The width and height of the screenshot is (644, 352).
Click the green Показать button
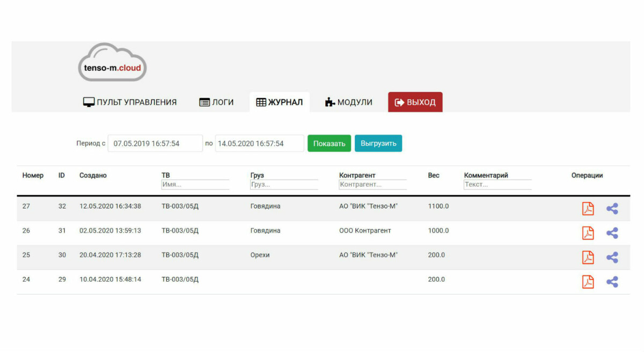click(x=329, y=143)
